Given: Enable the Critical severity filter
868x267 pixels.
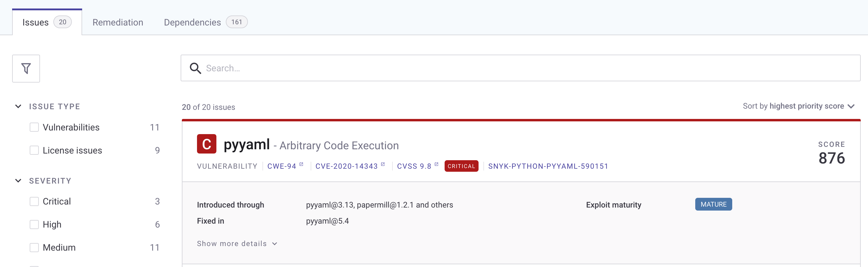Looking at the screenshot, I should coord(34,201).
